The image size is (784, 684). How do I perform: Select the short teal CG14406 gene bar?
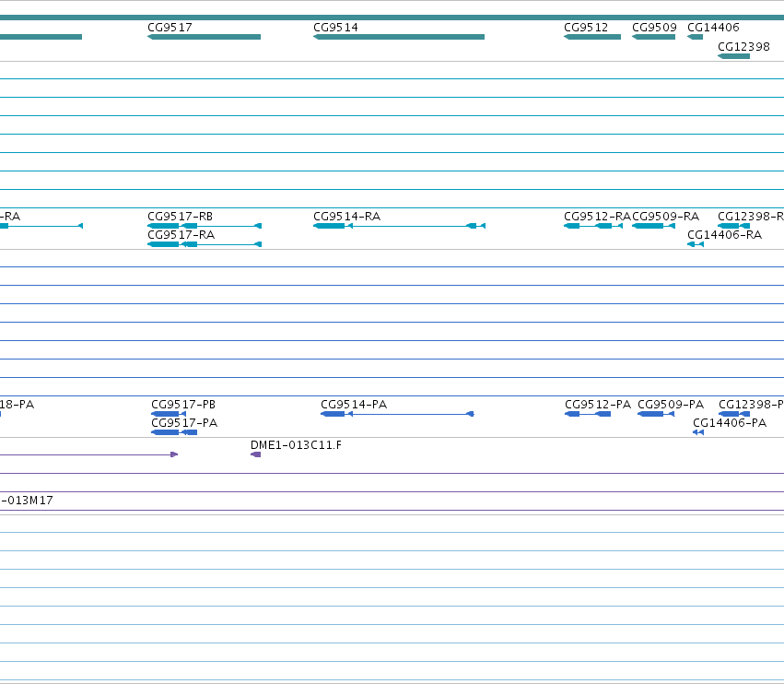pyautogui.click(x=696, y=37)
